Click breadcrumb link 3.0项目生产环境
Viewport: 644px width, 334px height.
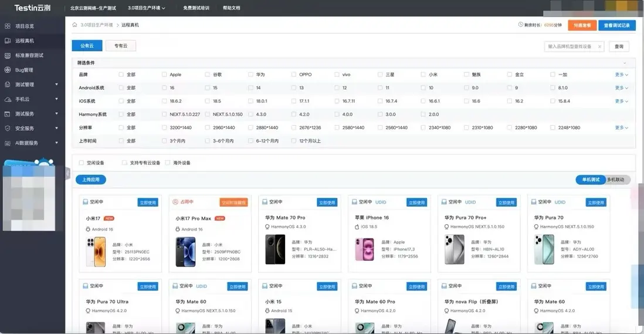click(x=97, y=25)
